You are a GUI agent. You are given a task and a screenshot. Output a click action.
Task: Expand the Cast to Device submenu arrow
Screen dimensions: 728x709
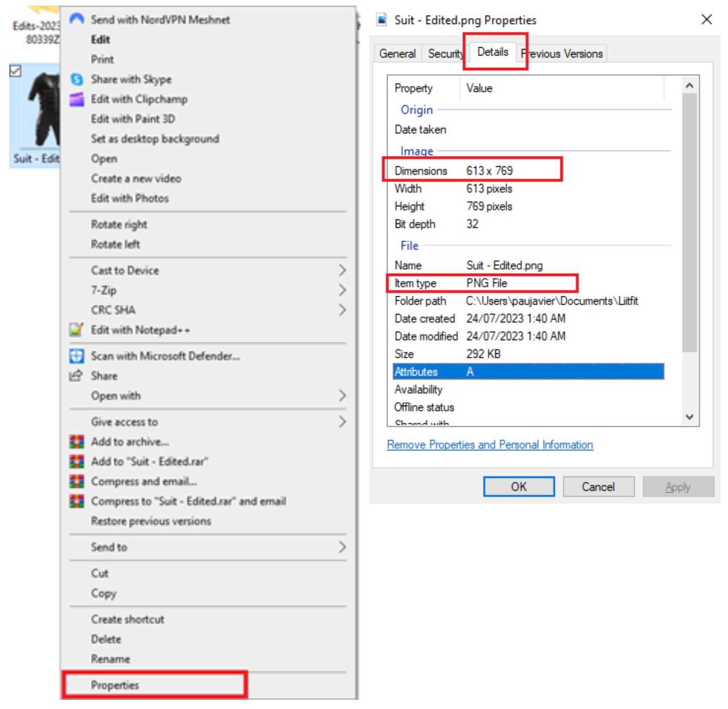pyautogui.click(x=342, y=270)
